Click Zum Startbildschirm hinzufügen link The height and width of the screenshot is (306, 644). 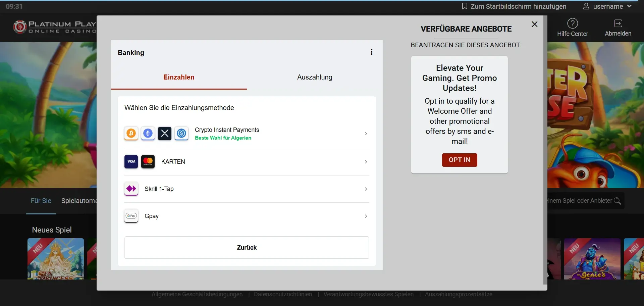(x=514, y=6)
